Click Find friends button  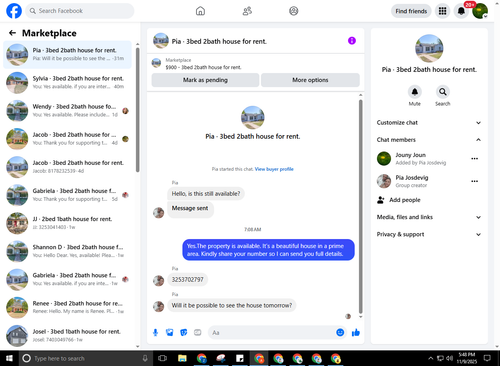click(x=411, y=11)
